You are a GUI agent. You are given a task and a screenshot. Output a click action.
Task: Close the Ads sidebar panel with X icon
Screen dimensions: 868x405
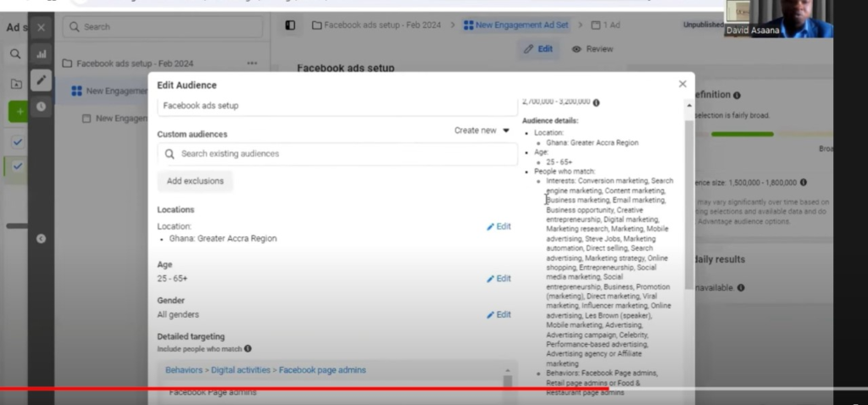(41, 27)
